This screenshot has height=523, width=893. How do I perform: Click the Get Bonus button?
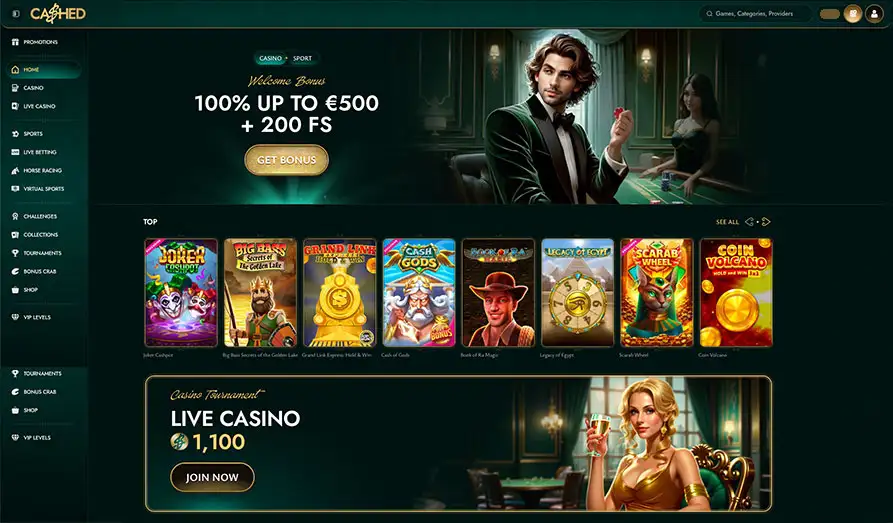(286, 160)
